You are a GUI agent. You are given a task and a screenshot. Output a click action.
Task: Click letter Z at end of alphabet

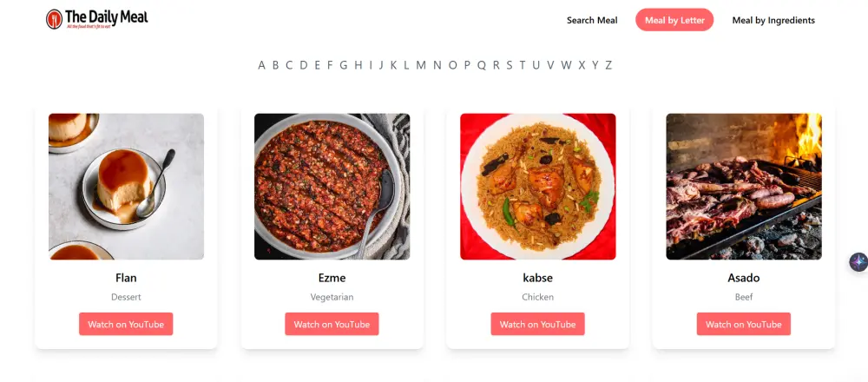click(608, 65)
